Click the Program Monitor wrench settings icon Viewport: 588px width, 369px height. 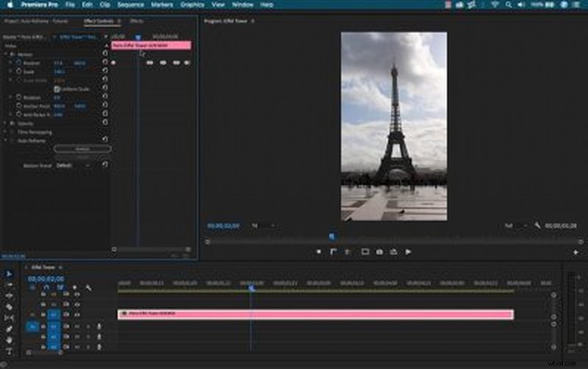[537, 226]
